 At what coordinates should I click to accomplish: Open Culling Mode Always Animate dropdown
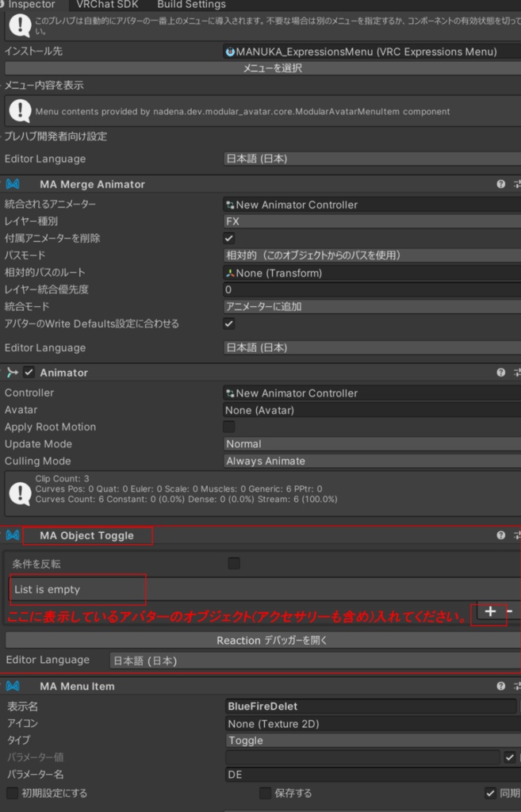point(372,461)
